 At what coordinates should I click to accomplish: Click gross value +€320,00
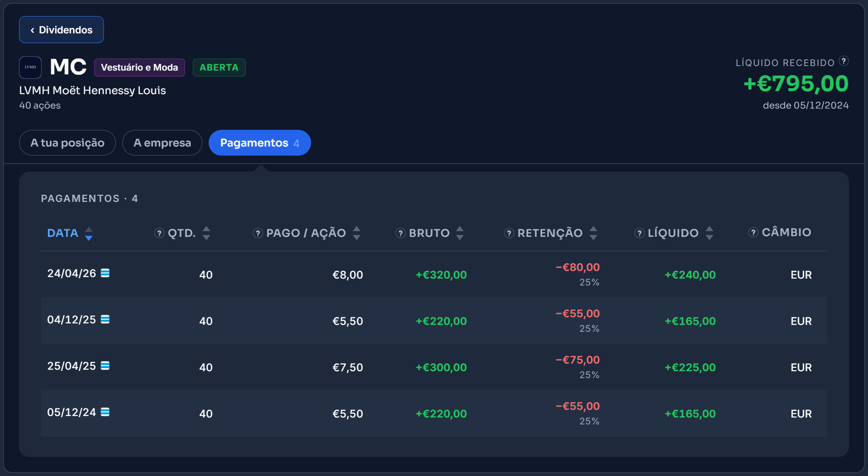coord(441,275)
